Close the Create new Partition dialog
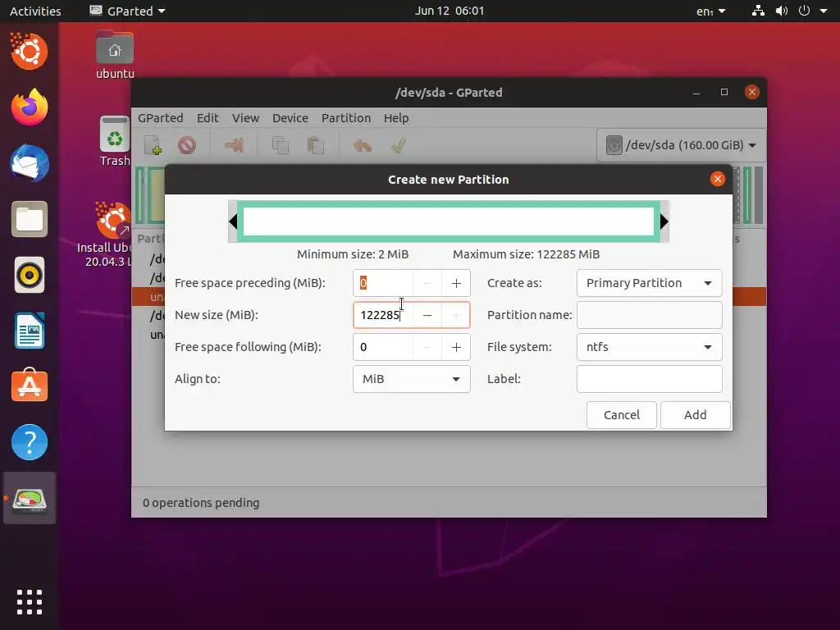 tap(717, 179)
